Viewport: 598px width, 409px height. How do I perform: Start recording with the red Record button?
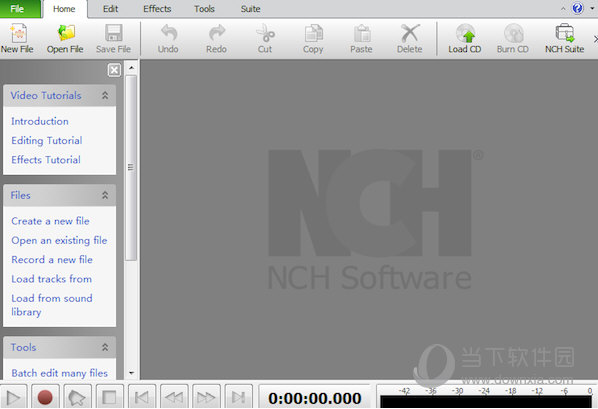coord(45,398)
